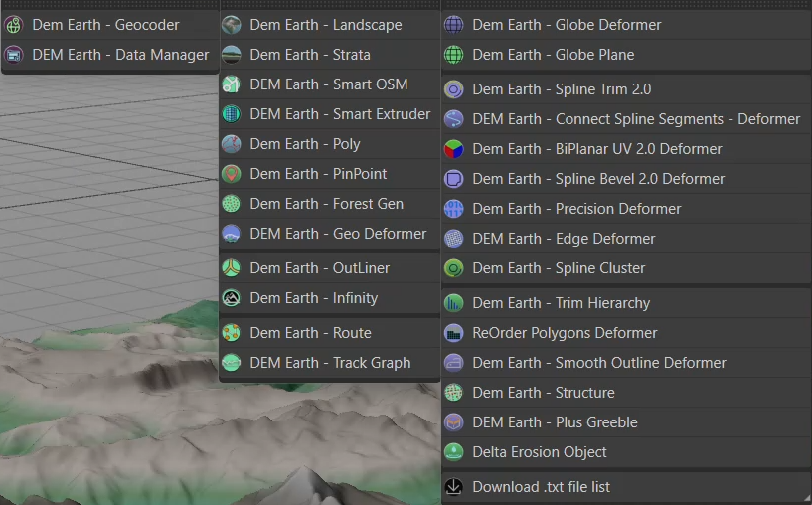This screenshot has width=812, height=505.
Task: Click the ReOrder Polygons Deformer icon
Action: click(x=454, y=333)
